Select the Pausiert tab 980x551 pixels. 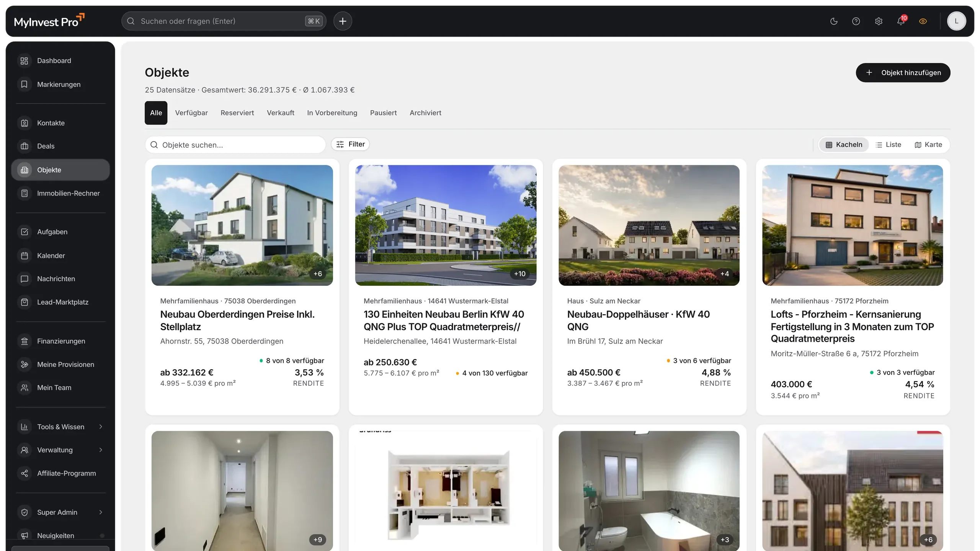click(x=383, y=113)
